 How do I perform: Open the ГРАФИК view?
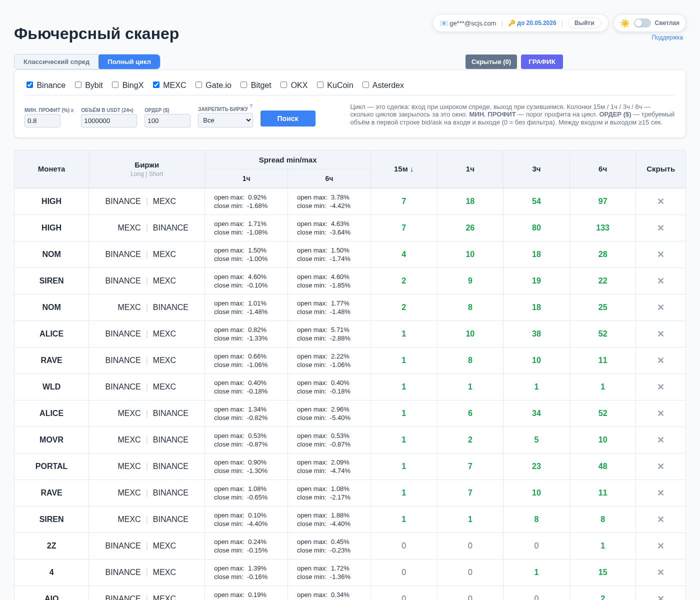click(x=542, y=61)
